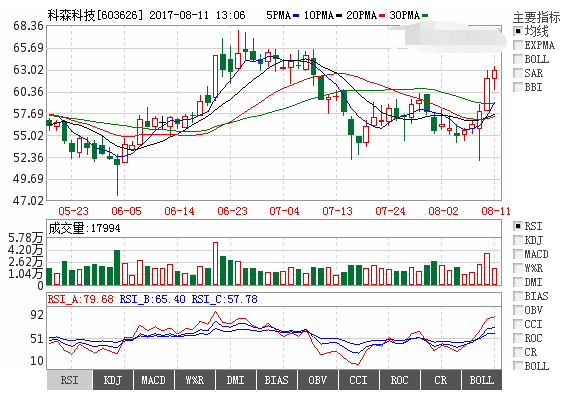Click the 08-11 date axis label
The width and height of the screenshot is (574, 395).
(496, 211)
